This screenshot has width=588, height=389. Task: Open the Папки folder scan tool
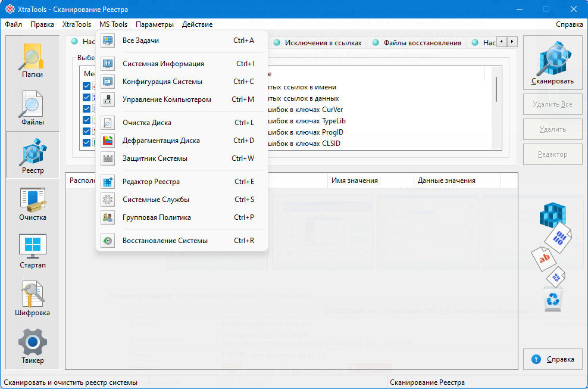pyautogui.click(x=33, y=60)
